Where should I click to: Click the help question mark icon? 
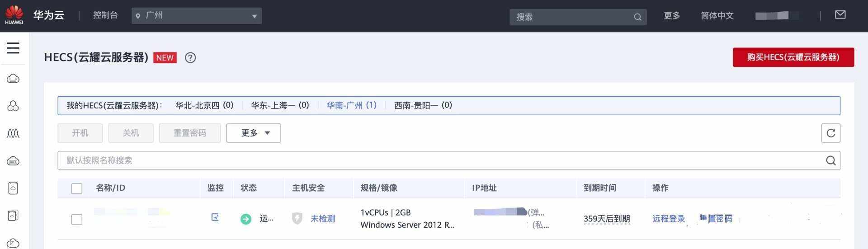(190, 58)
